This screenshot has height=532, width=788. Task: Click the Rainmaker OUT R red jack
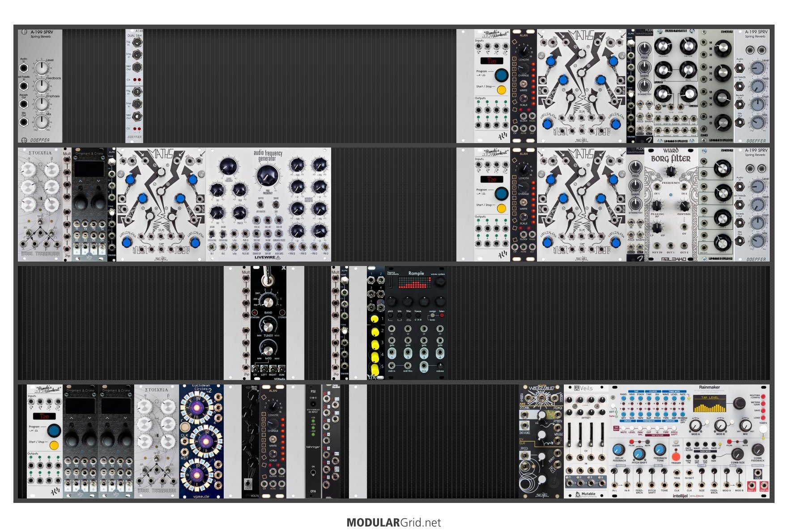[764, 486]
